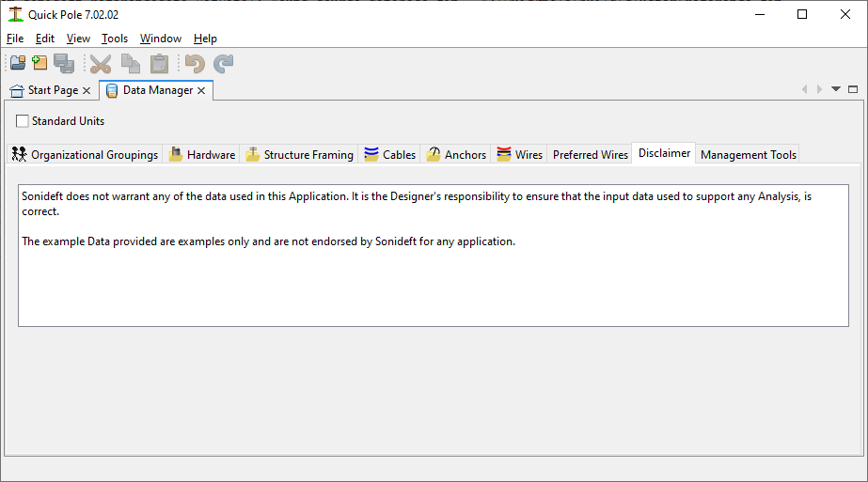Screen dimensions: 868x482
Task: Click inside the disclaimer text area
Action: point(434,256)
